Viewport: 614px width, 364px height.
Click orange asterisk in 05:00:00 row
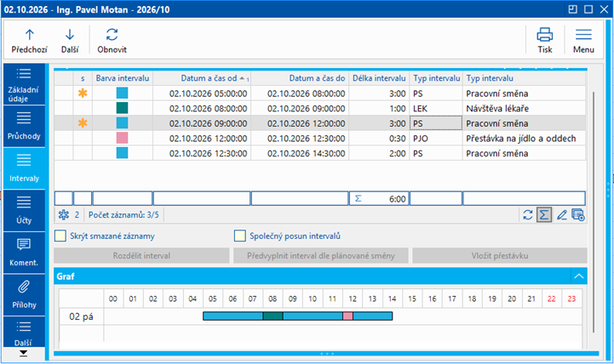pyautogui.click(x=83, y=93)
